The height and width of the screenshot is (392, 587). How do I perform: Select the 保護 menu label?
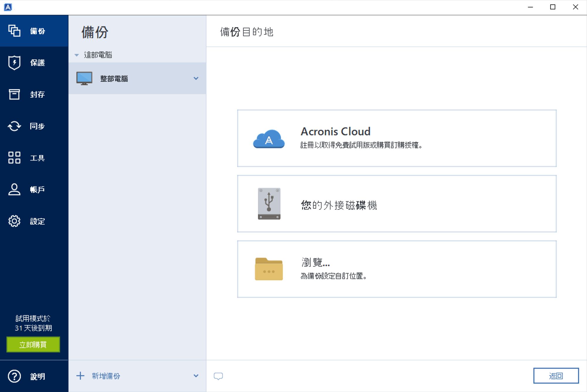pyautogui.click(x=38, y=63)
